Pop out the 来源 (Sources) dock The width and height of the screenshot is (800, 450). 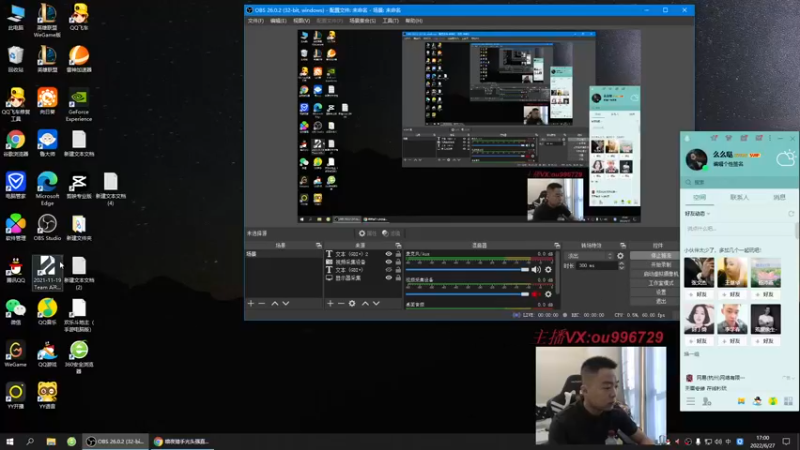[x=398, y=245]
